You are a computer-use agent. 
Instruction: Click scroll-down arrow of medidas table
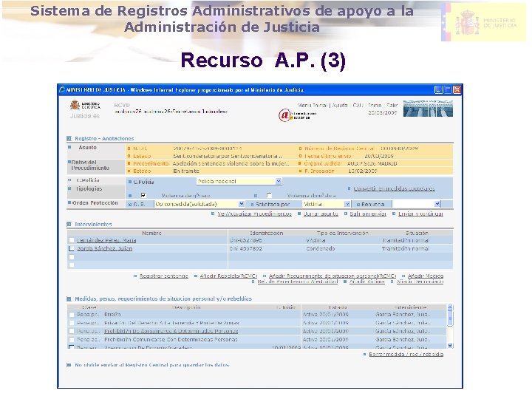point(450,345)
